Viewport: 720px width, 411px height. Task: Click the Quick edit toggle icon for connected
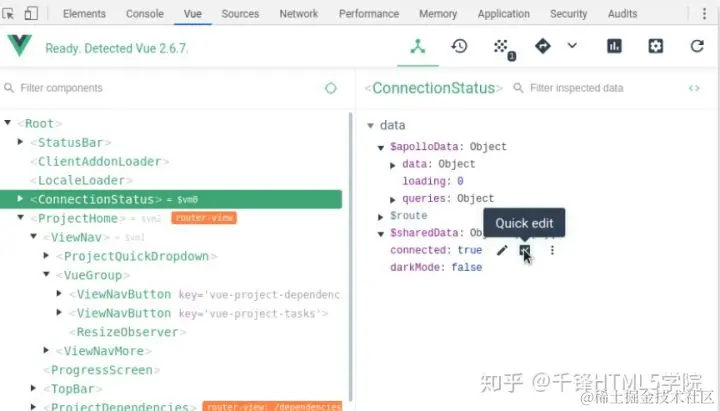coord(524,250)
